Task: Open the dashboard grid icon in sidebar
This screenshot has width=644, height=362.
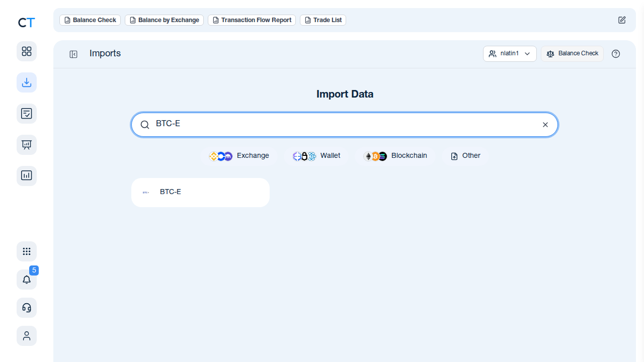Action: 27,51
